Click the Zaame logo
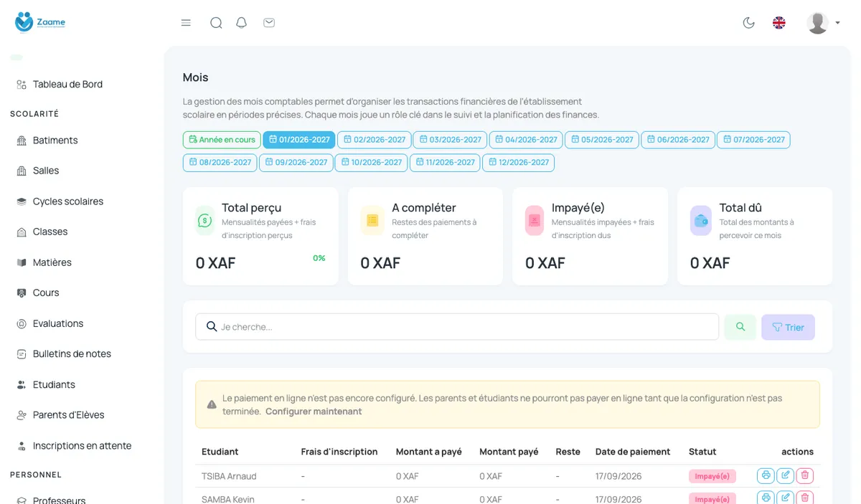This screenshot has height=504, width=861. point(40,22)
